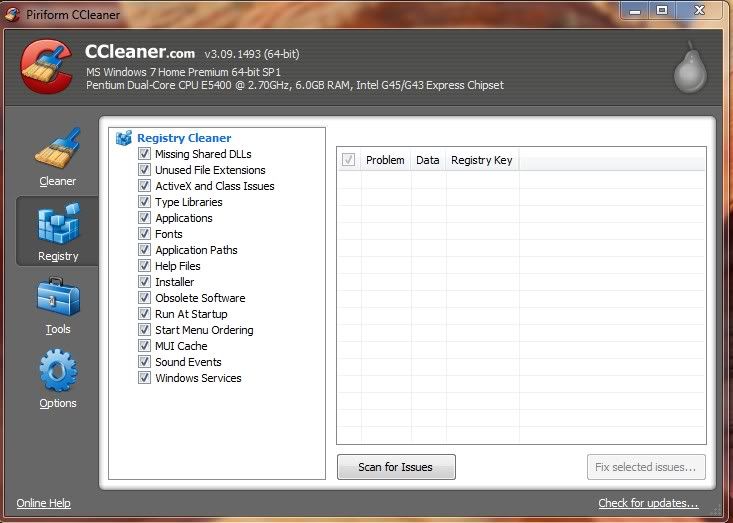The width and height of the screenshot is (733, 523).
Task: Select the Registry label in sidebar
Action: pos(58,256)
